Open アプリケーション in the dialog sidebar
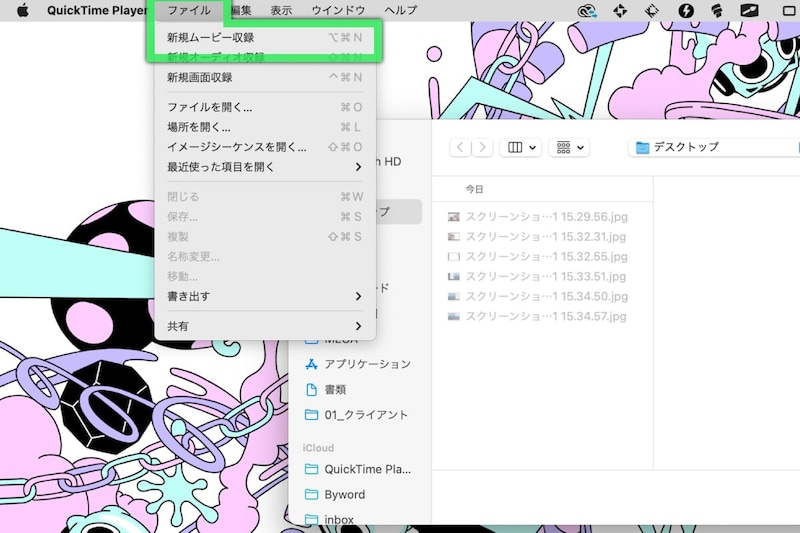 coord(358,364)
